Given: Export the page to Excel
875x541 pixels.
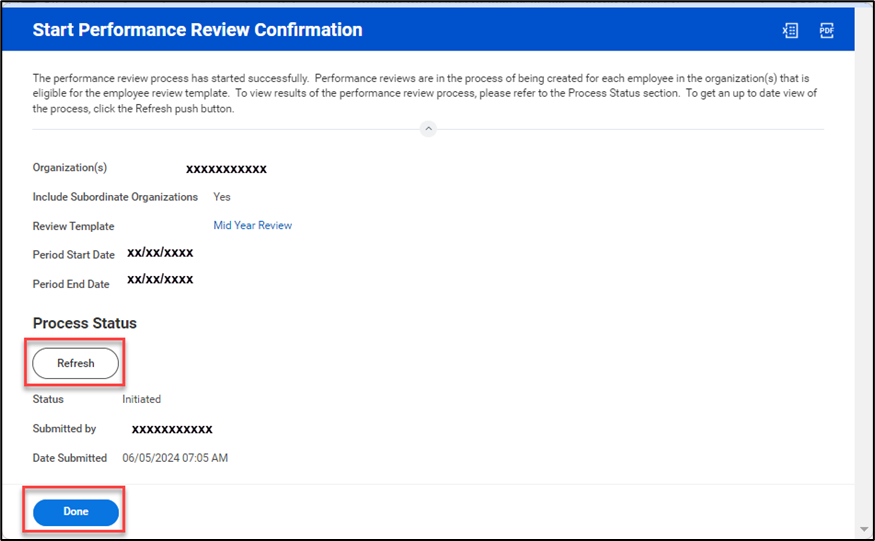Looking at the screenshot, I should point(790,31).
